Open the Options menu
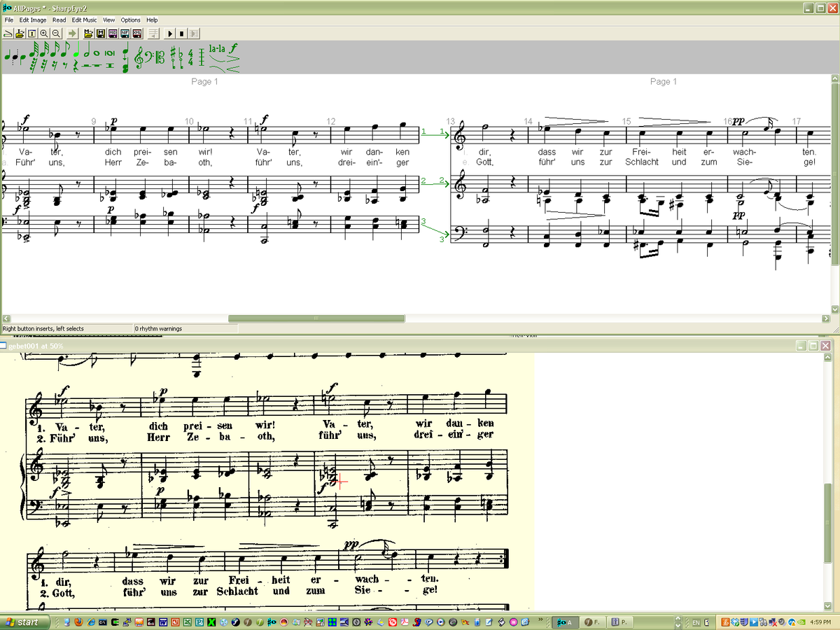840x630 pixels. click(x=130, y=20)
